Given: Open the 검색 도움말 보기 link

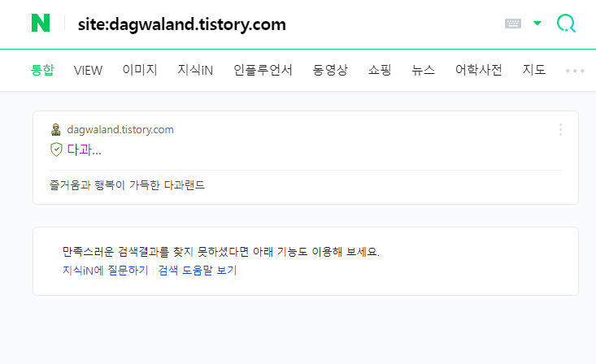Looking at the screenshot, I should pos(198,270).
